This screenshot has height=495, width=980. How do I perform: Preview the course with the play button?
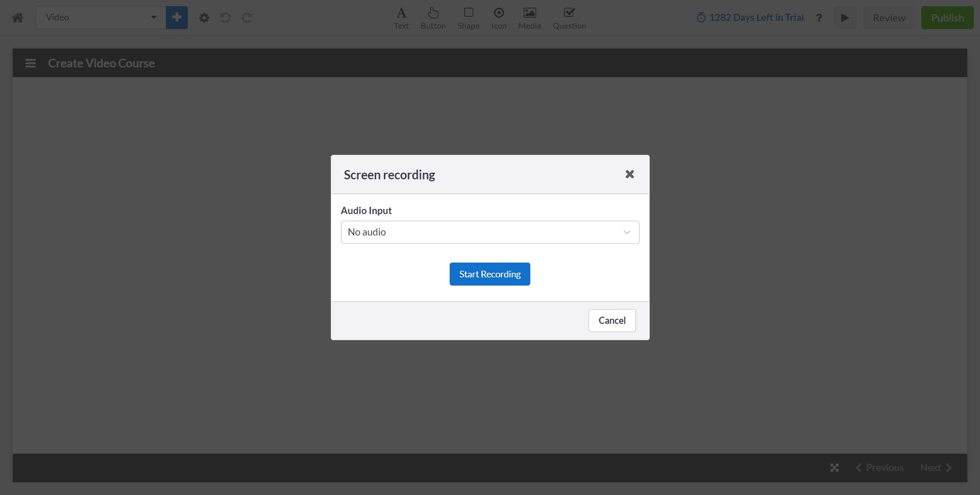845,18
